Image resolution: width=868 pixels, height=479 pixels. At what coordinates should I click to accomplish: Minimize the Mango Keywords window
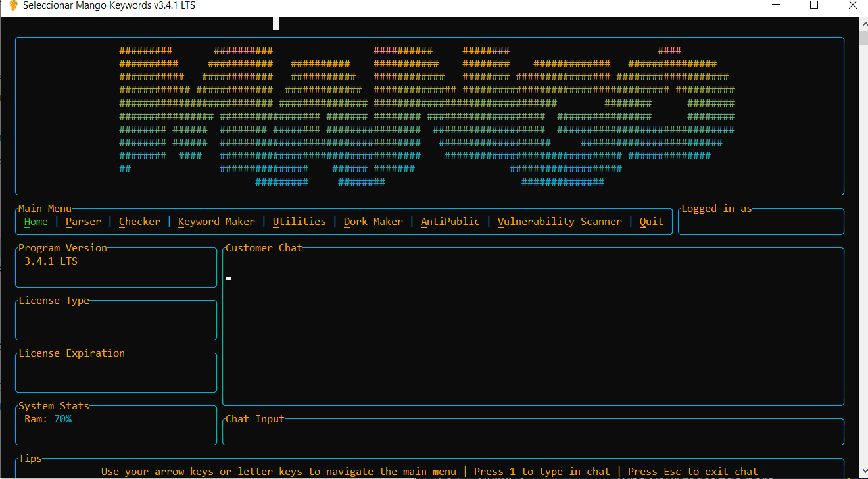[x=777, y=5]
